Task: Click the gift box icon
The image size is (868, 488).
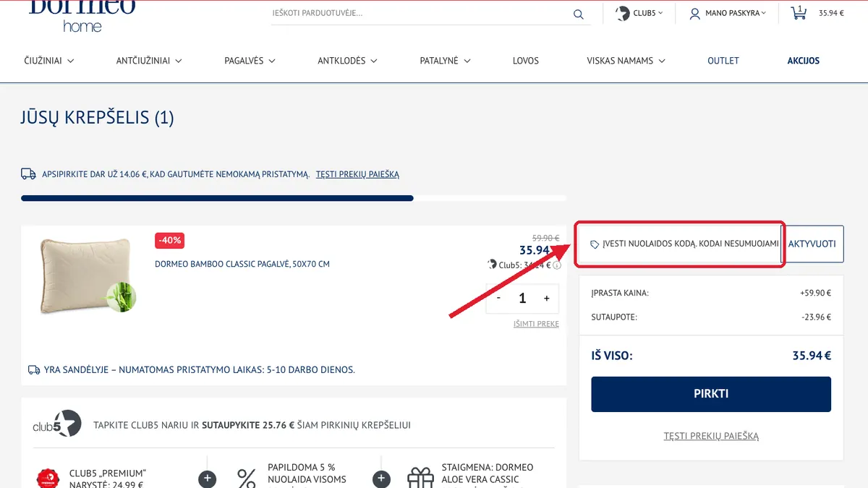Action: point(420,478)
